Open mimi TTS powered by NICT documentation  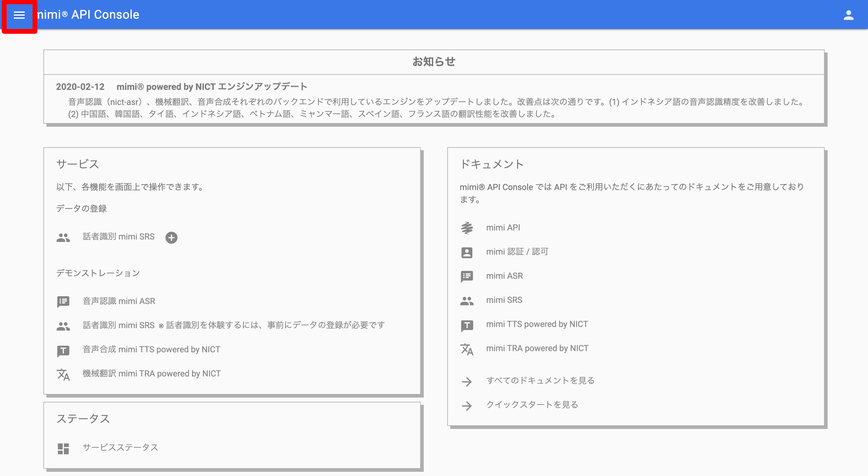coord(537,324)
